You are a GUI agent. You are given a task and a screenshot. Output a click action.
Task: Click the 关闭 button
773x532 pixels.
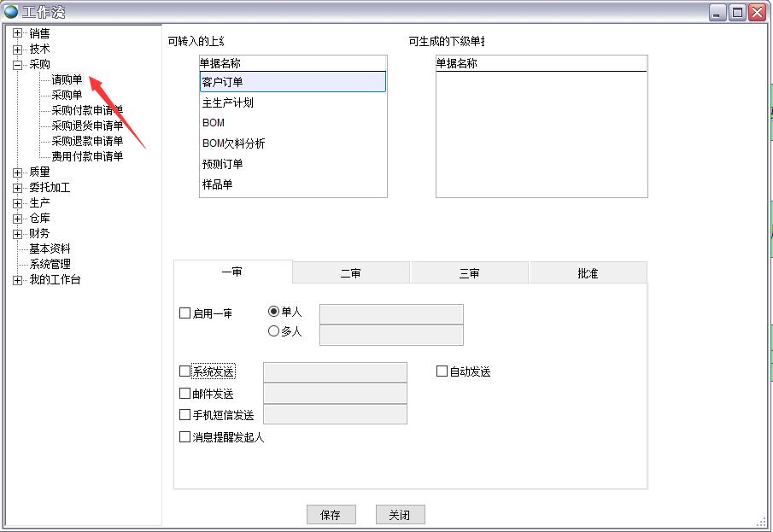(400, 514)
